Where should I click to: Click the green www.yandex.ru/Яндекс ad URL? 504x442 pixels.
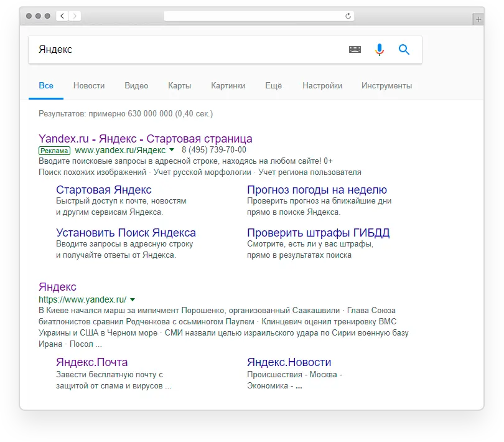point(120,150)
